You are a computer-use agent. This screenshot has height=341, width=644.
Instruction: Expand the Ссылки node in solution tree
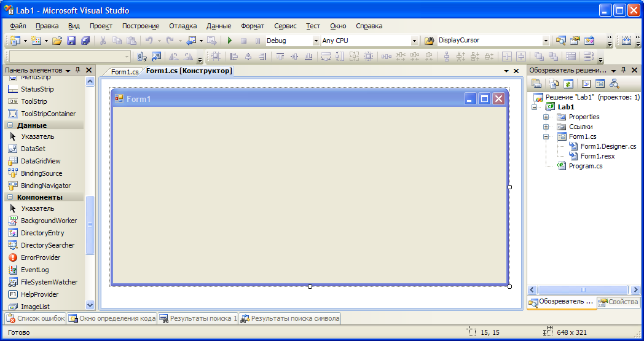click(x=546, y=127)
